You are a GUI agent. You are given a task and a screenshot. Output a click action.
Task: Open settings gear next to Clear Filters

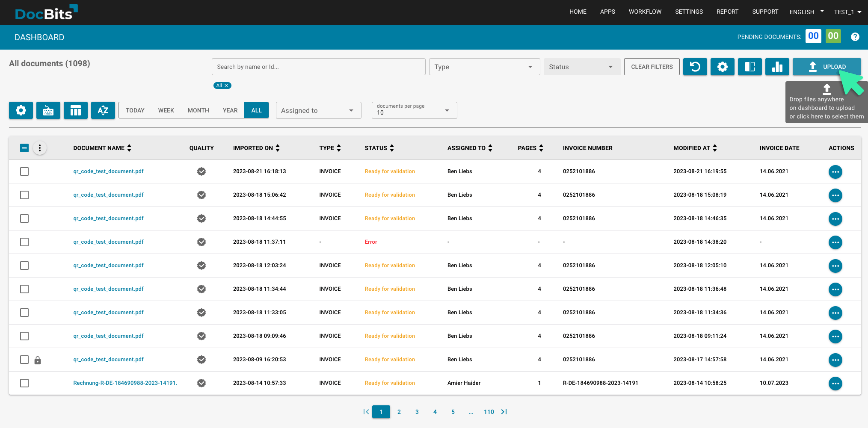tap(722, 67)
